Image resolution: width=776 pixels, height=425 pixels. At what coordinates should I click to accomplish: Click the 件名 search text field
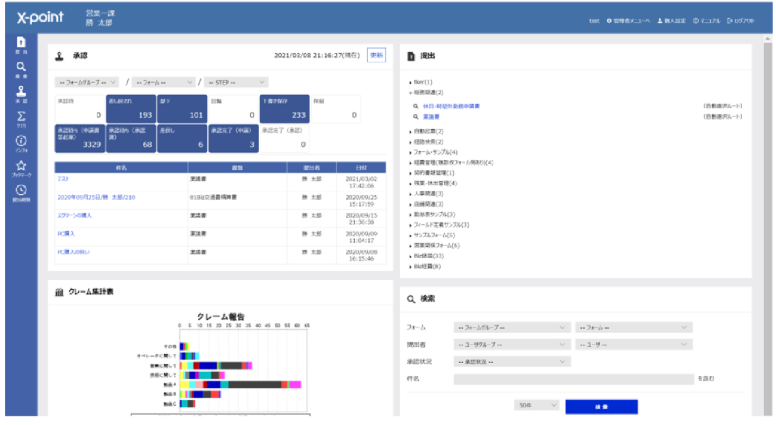[574, 379]
